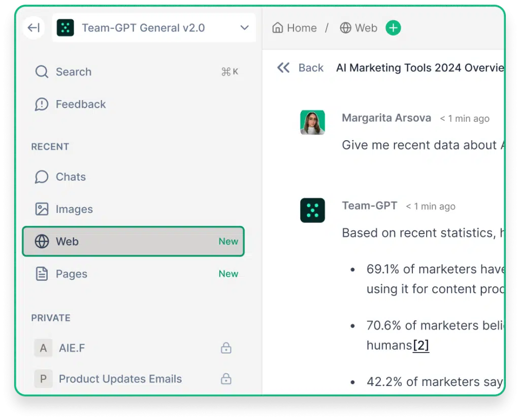Click the AI Marketing Tools 2024 Overview title

coord(420,68)
